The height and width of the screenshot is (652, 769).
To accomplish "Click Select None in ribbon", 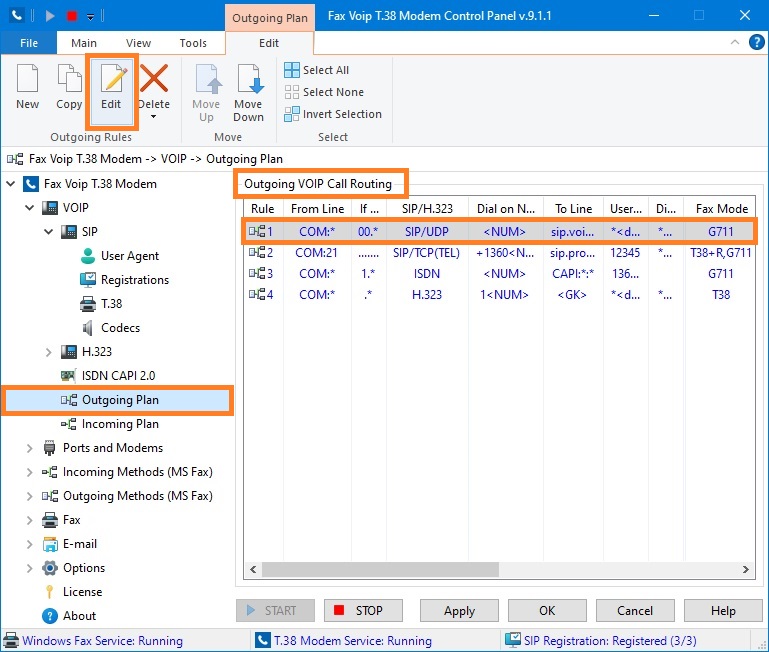I will pos(324,92).
